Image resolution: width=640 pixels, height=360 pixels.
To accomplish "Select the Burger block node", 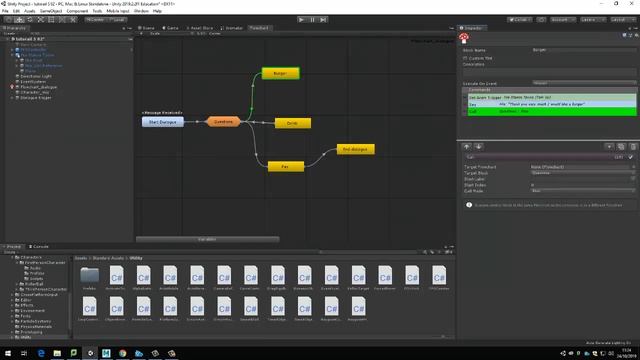I will click(280, 73).
